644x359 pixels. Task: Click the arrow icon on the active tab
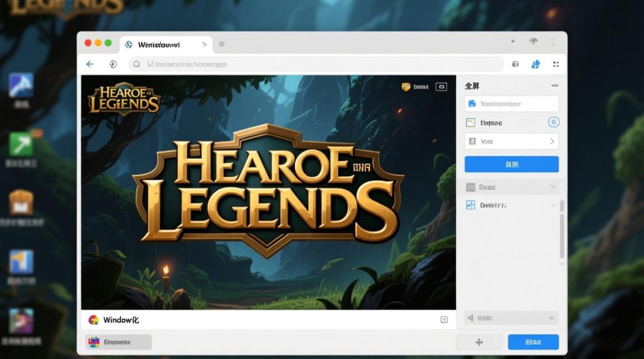click(x=204, y=44)
